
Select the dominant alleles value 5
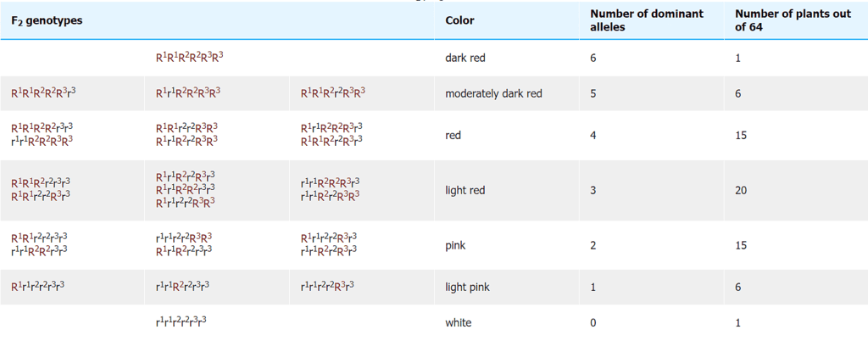[x=593, y=93]
